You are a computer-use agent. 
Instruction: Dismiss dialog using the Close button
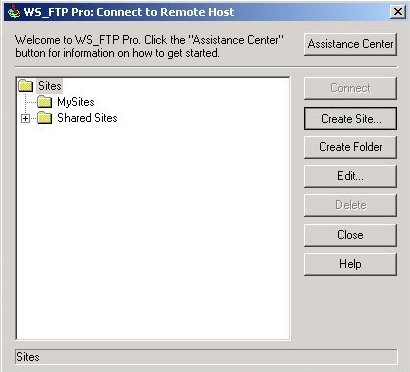350,235
